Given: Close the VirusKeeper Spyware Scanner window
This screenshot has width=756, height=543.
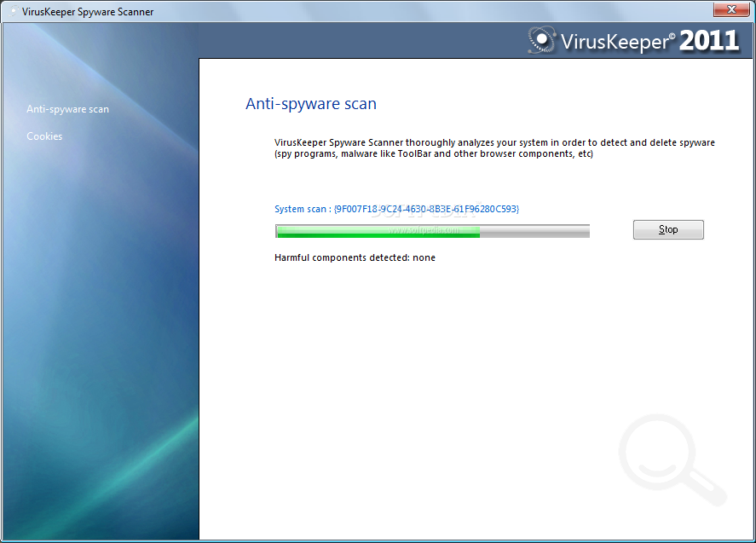Looking at the screenshot, I should point(731,9).
